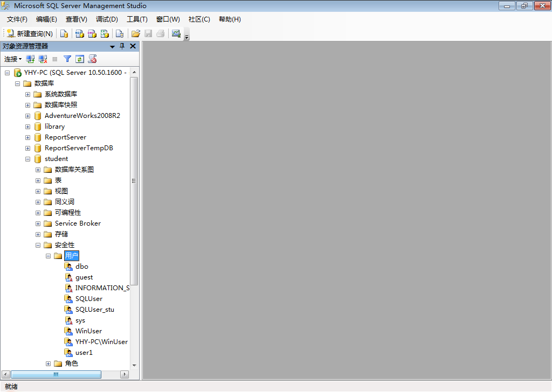
Task: Collapse the YHY-PC server node
Action: click(x=7, y=73)
